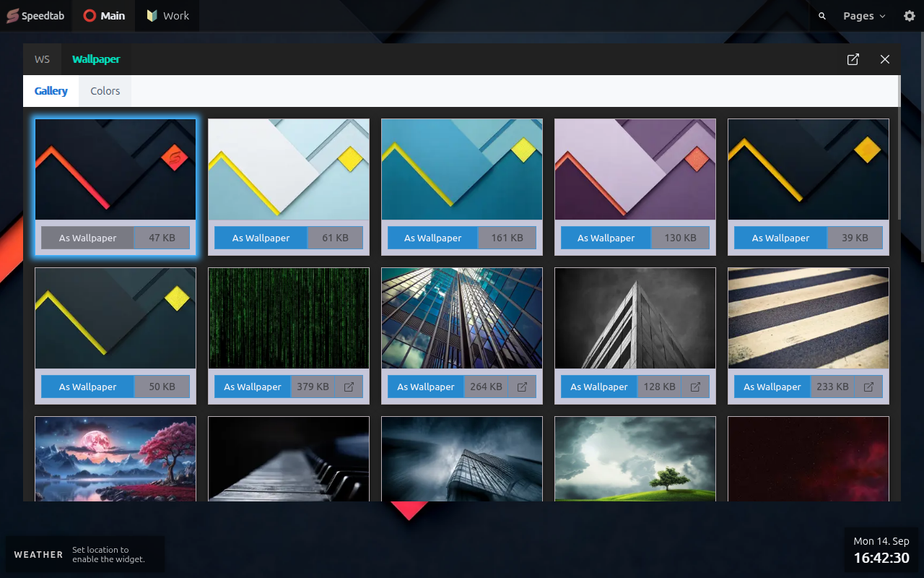Click the 50 KB size label
The image size is (924, 578).
click(162, 387)
